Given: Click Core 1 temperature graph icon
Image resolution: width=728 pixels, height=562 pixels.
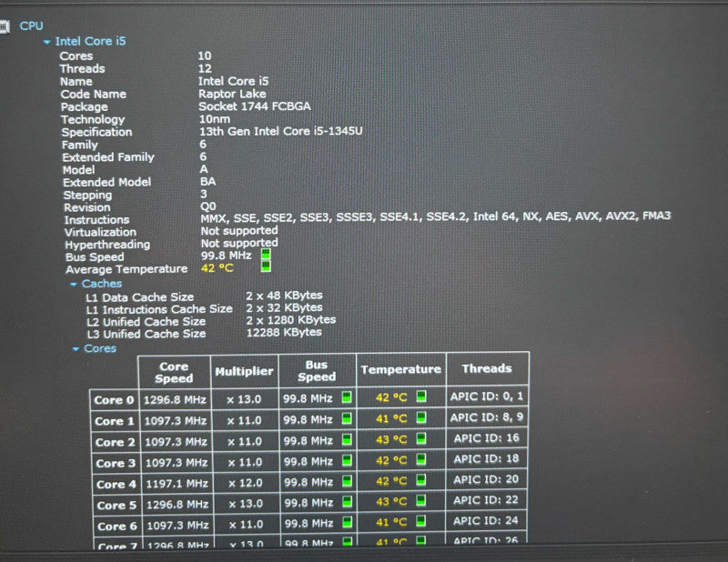Looking at the screenshot, I should [421, 417].
